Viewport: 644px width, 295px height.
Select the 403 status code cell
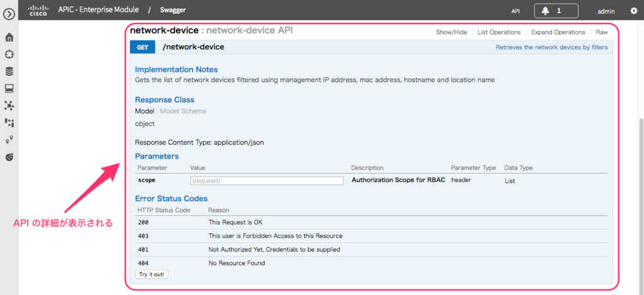click(x=143, y=236)
